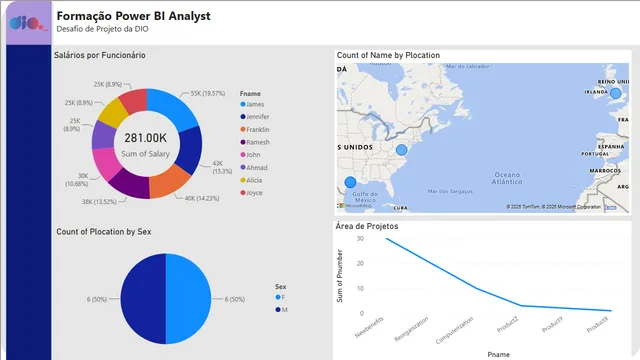Click the Count of Plocation by Sex title
This screenshot has height=360, width=640.
[104, 232]
